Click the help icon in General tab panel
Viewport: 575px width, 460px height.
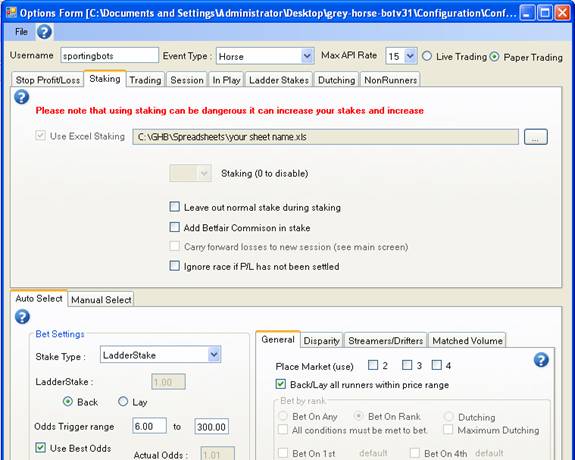[x=541, y=360]
